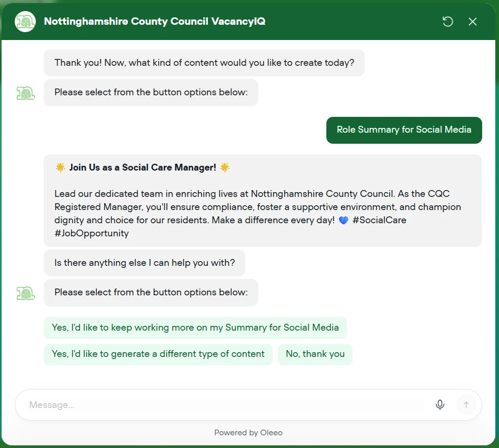Click the microphone voice input icon
The width and height of the screenshot is (499, 448).
click(440, 405)
